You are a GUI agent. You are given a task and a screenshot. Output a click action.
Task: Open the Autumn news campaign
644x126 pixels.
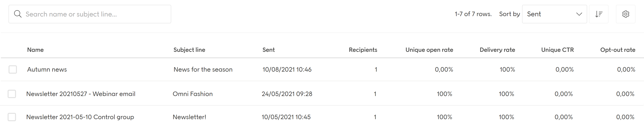click(x=47, y=69)
